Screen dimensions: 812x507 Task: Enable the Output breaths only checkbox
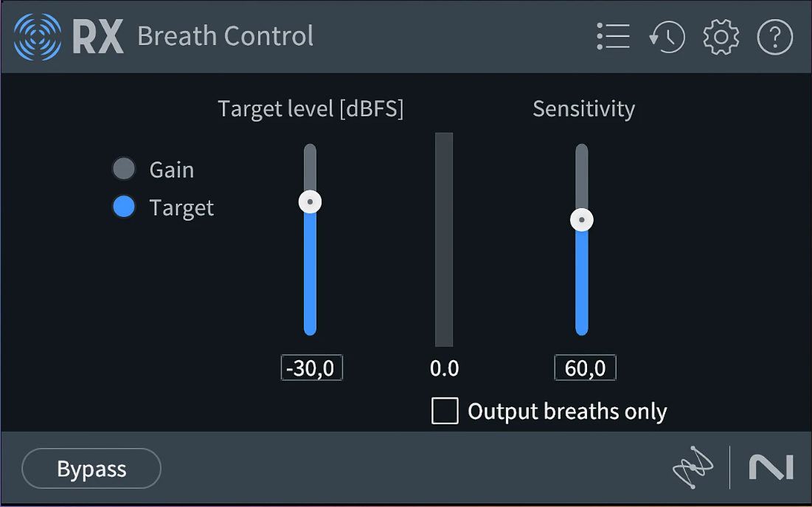point(445,411)
